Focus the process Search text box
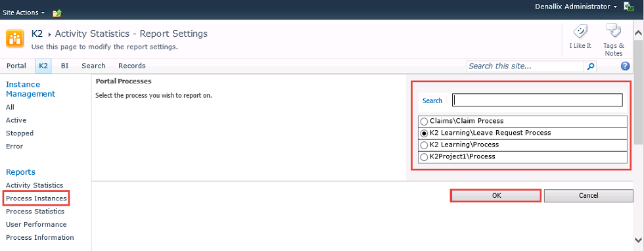Image resolution: width=644 pixels, height=251 pixels. tap(538, 101)
